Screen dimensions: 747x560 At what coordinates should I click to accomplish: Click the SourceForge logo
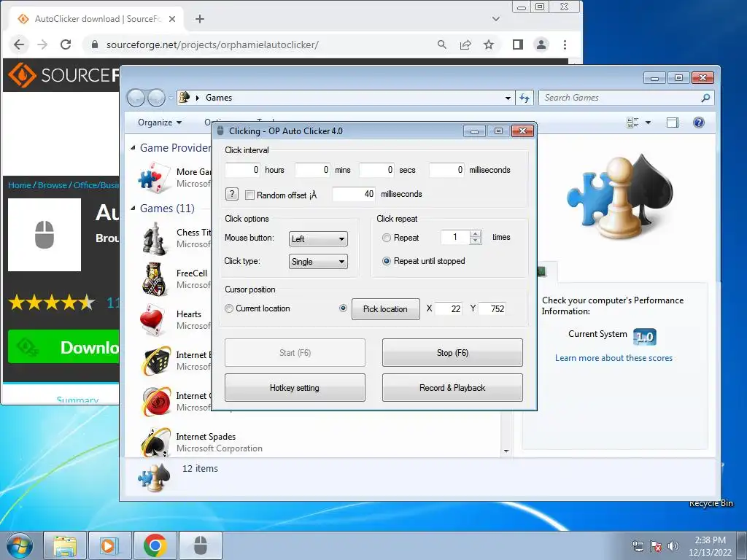tap(63, 75)
